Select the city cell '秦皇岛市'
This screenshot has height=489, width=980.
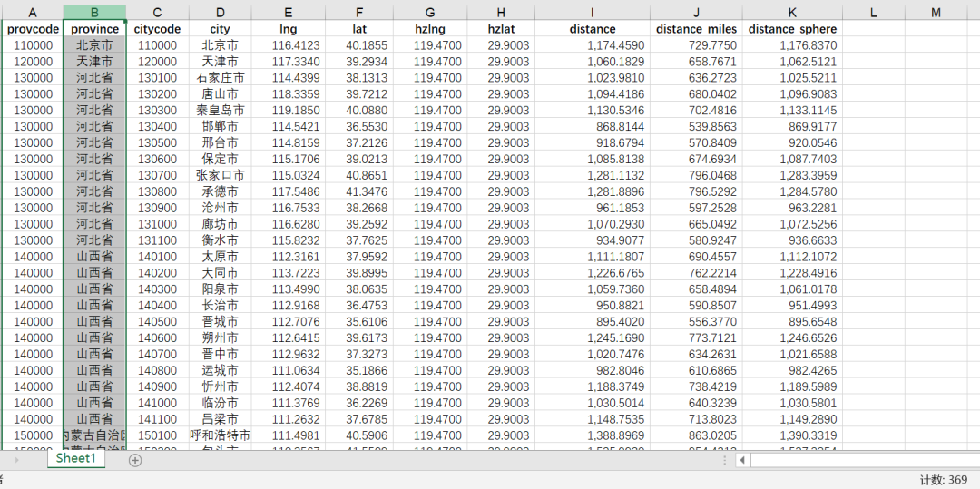pos(220,110)
